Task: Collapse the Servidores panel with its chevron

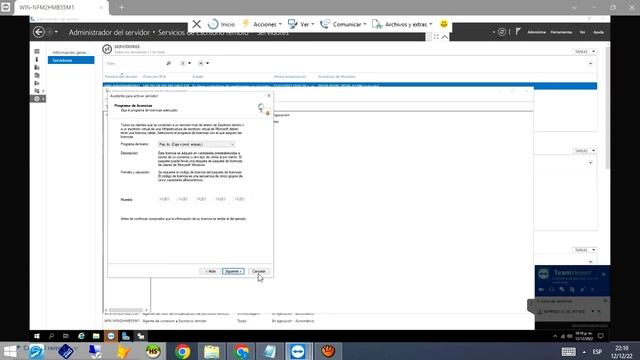Action: pos(591,63)
